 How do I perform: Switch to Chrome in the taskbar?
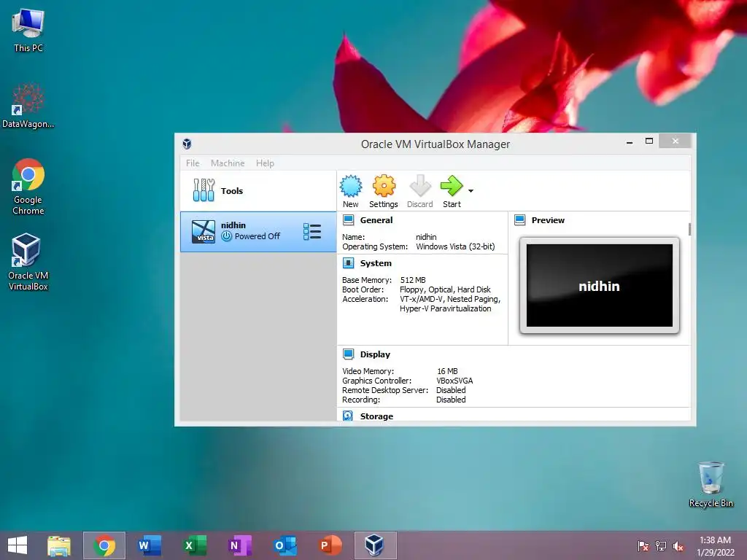pos(104,545)
